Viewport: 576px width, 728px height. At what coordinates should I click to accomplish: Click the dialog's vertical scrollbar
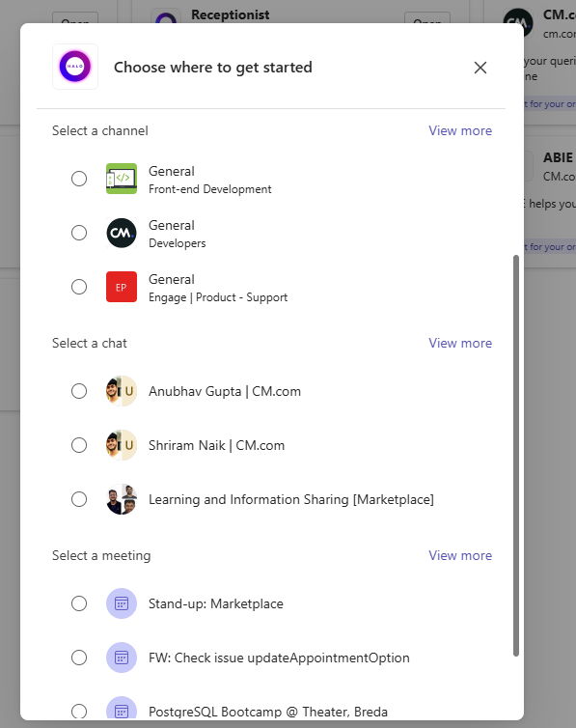click(x=516, y=456)
